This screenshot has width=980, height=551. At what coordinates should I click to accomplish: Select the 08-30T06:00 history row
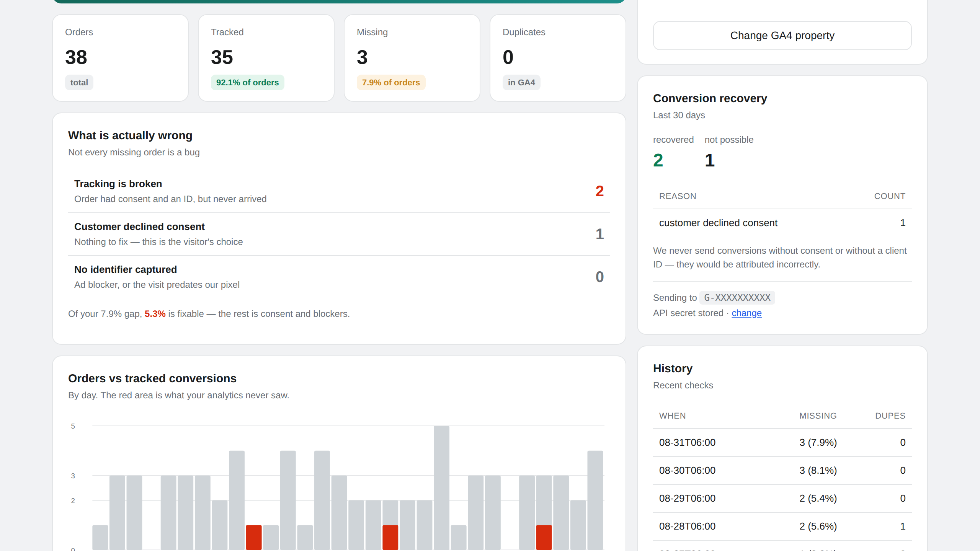782,471
